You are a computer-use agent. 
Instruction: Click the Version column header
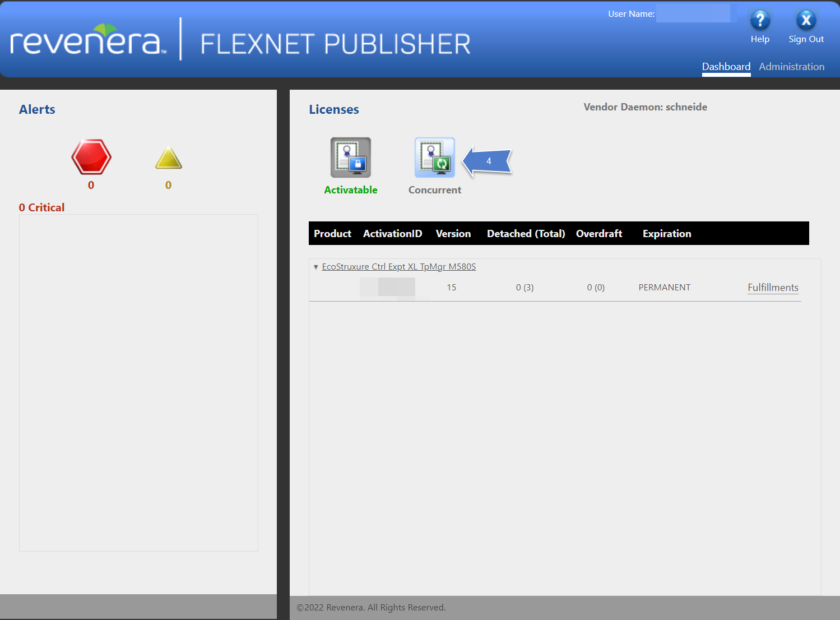[453, 234]
